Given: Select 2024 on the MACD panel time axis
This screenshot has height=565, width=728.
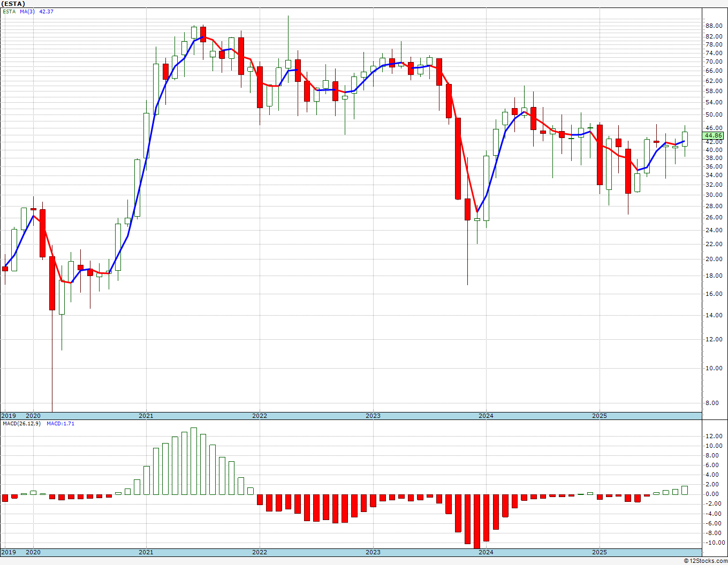Looking at the screenshot, I should (x=486, y=552).
